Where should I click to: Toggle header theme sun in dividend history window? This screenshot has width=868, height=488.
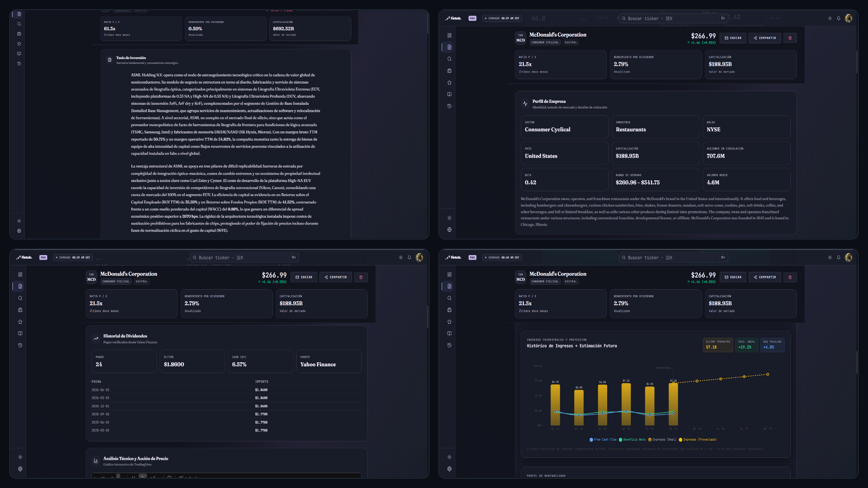pyautogui.click(x=401, y=258)
